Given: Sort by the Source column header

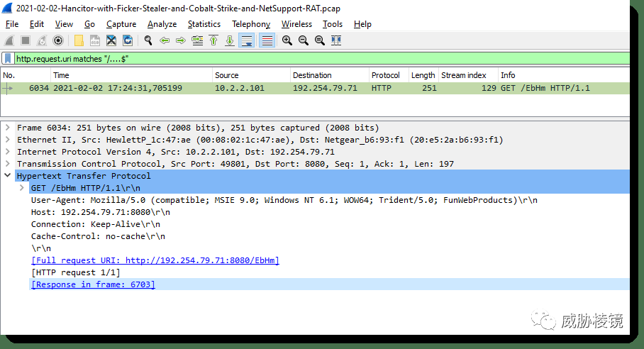Looking at the screenshot, I should point(251,75).
